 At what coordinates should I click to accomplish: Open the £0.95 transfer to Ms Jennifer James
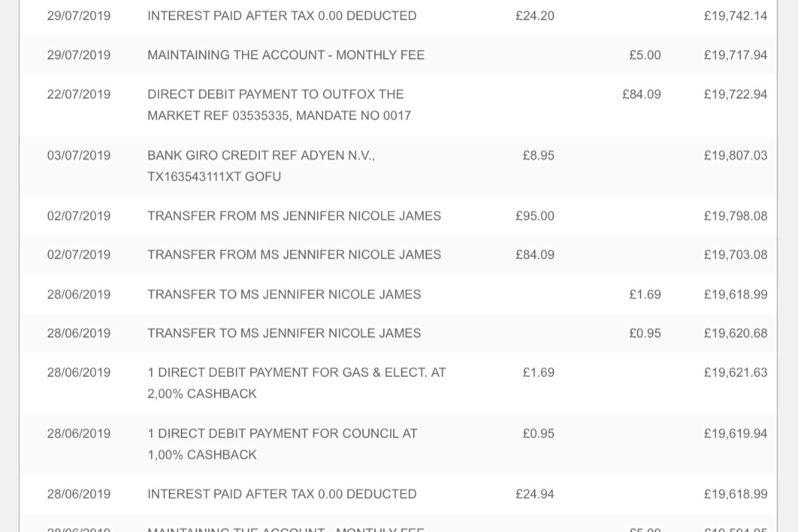coord(398,333)
